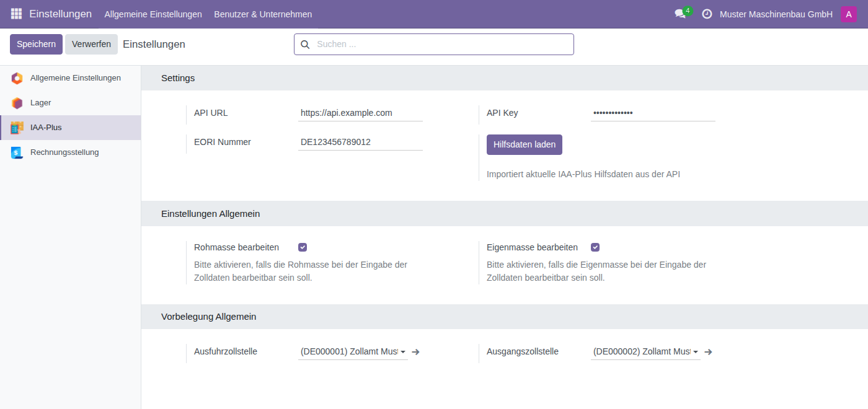This screenshot has height=409, width=868.
Task: Click the search magnifier icon
Action: [x=304, y=45]
